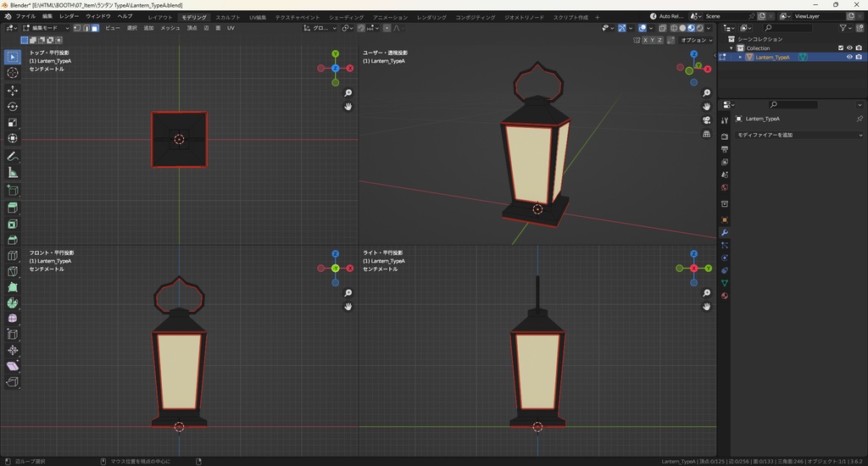This screenshot has height=466, width=868.
Task: Switch to face select mode
Action: pyautogui.click(x=95, y=28)
